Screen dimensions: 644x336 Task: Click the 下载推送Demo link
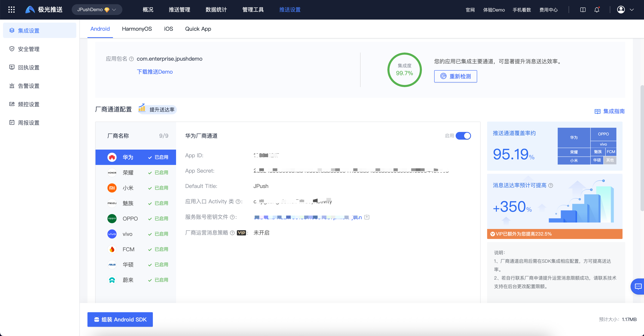click(x=155, y=72)
